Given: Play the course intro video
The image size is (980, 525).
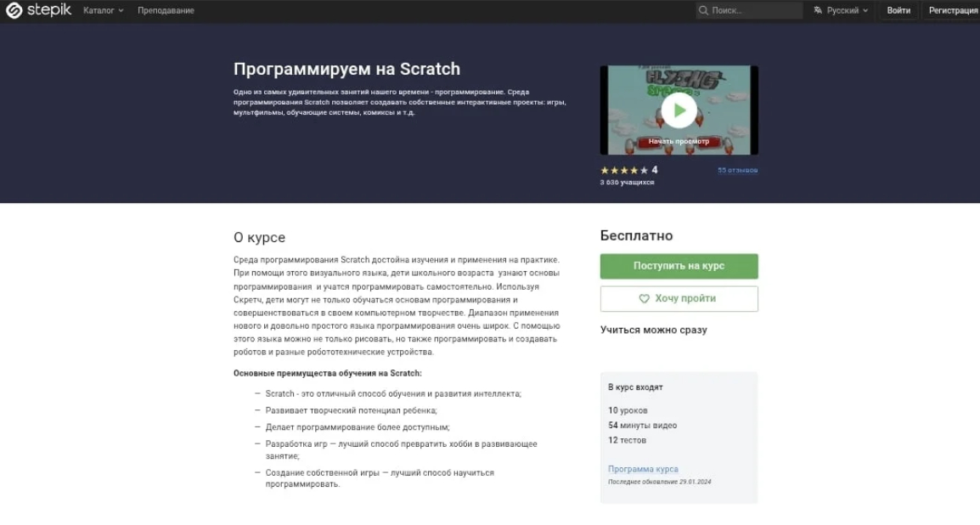Looking at the screenshot, I should pyautogui.click(x=679, y=110).
